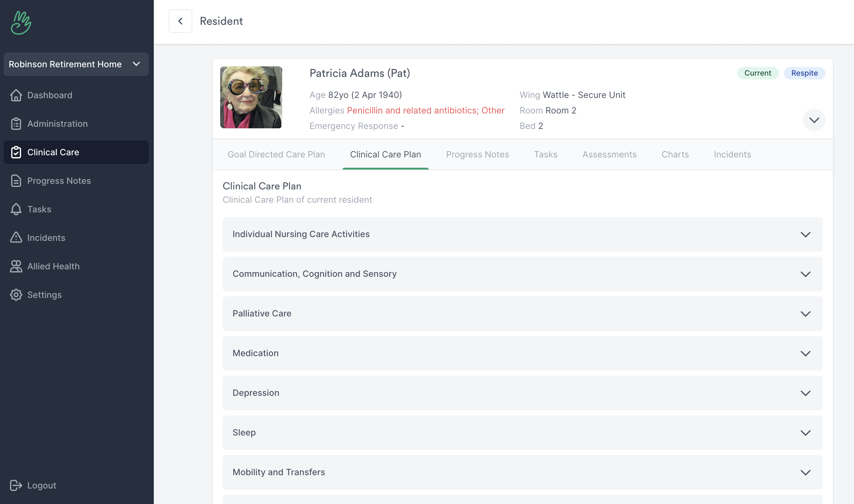Open the Assessments tab

[609, 155]
